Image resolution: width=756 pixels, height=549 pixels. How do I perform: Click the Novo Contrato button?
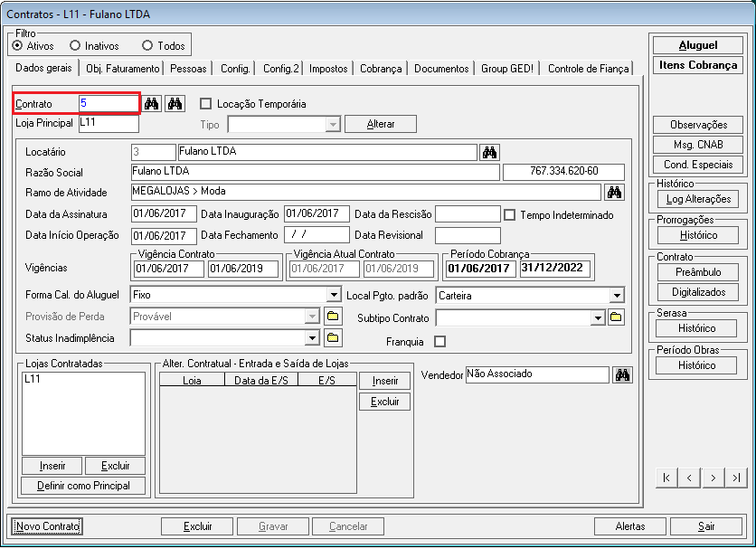(x=47, y=526)
